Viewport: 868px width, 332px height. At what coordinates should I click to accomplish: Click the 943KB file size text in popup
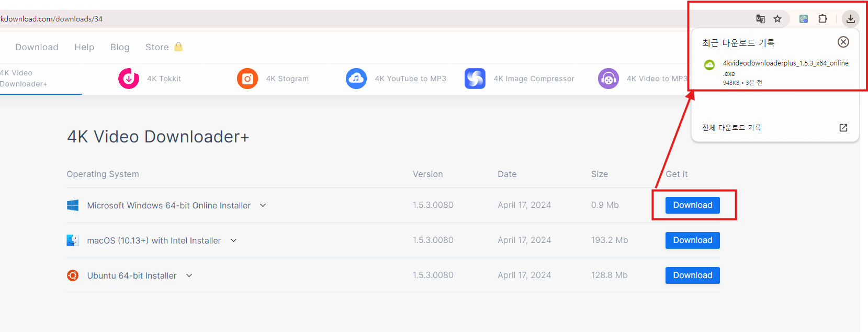(x=731, y=83)
